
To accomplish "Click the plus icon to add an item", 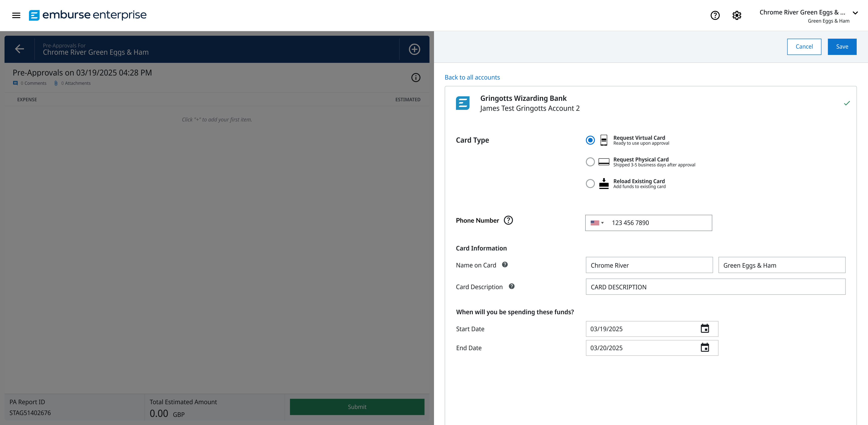I will (x=414, y=49).
